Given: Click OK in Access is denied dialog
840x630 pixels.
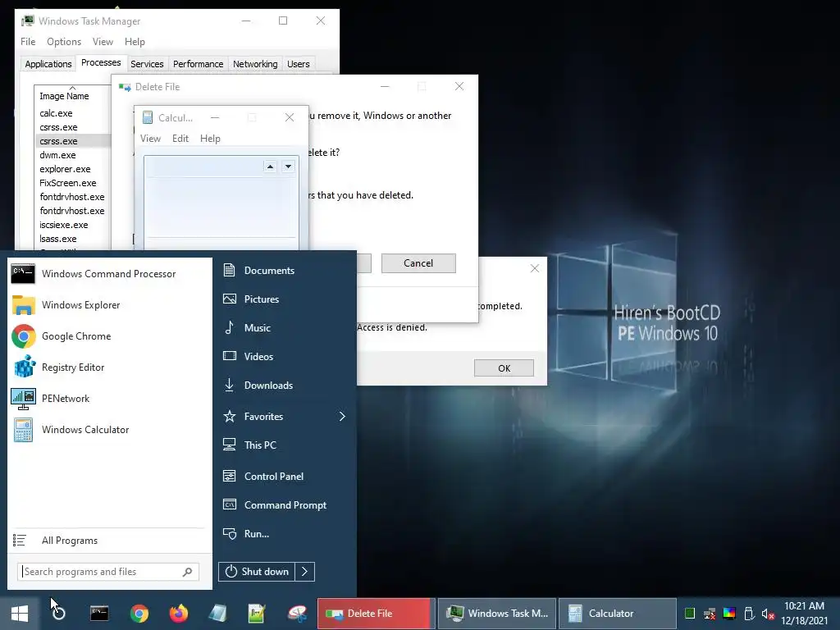Looking at the screenshot, I should [x=504, y=368].
